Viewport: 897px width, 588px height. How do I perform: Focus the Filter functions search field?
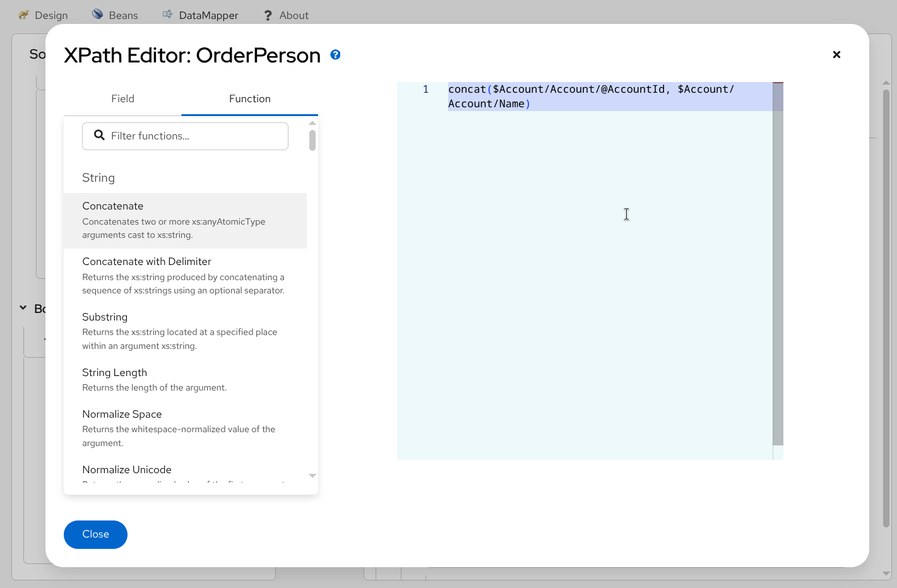196,136
